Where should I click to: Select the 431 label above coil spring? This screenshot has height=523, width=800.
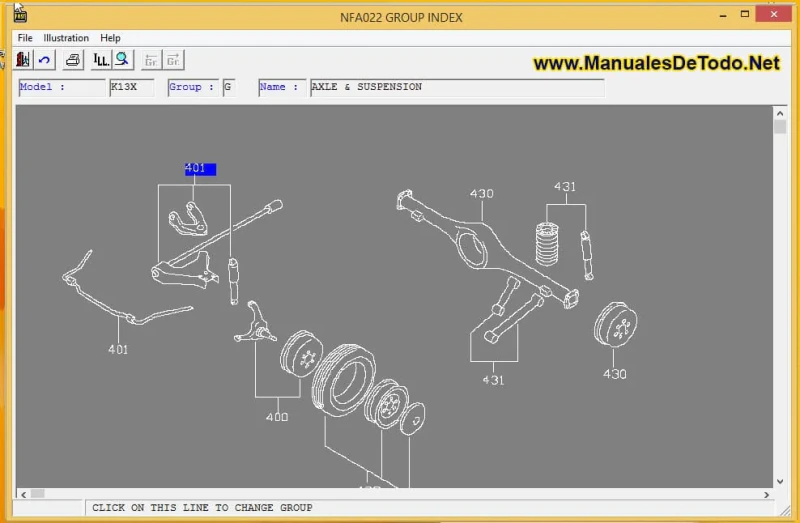pyautogui.click(x=565, y=186)
